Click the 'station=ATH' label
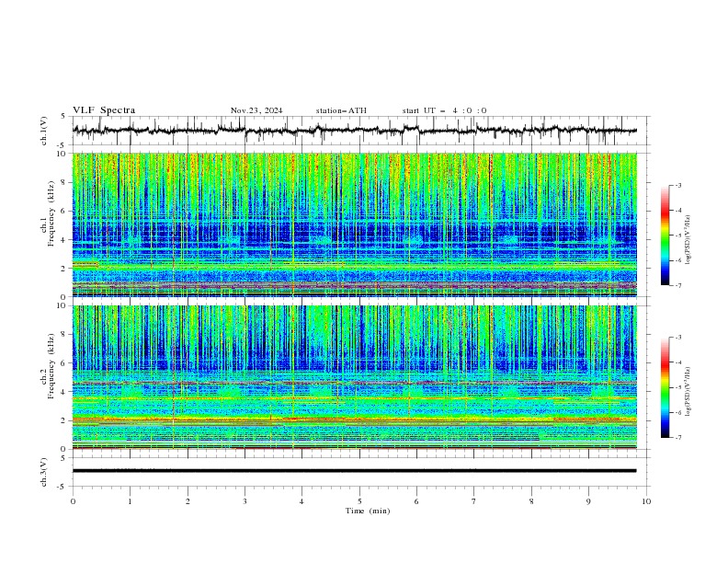 pos(341,110)
